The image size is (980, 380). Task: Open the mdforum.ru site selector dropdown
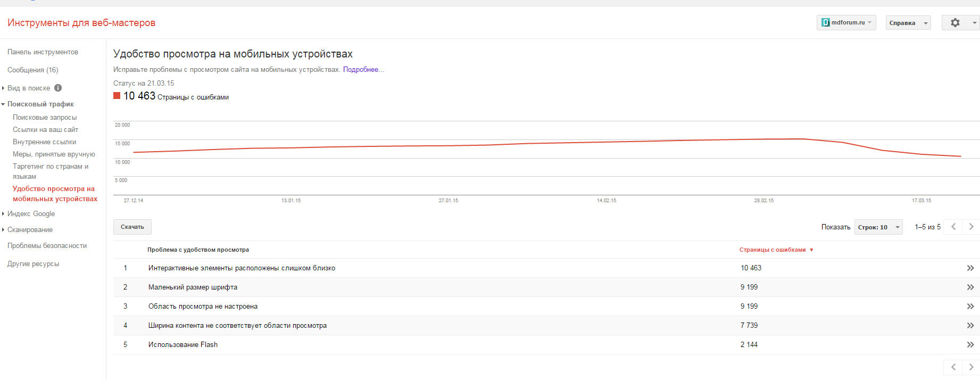[x=846, y=23]
